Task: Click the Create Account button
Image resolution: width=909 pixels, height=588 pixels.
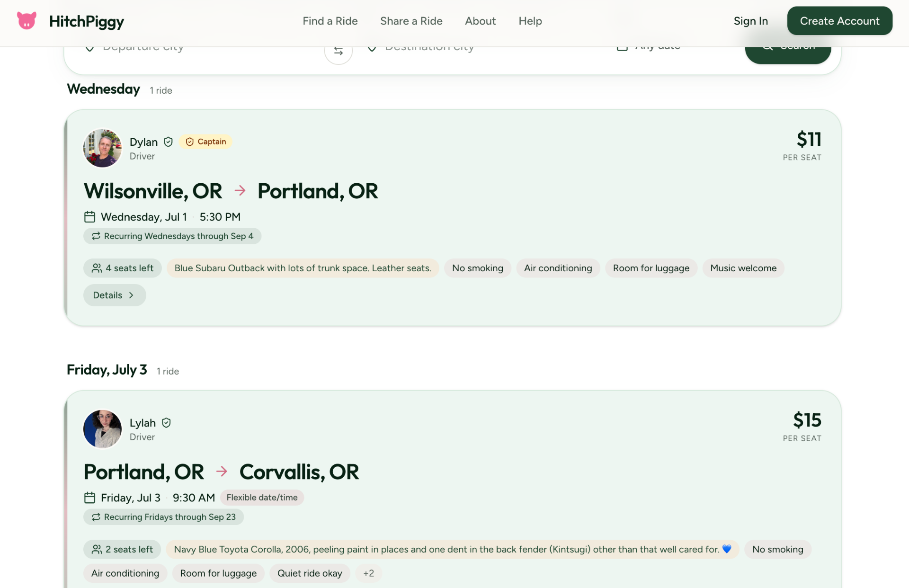Action: pyautogui.click(x=839, y=21)
